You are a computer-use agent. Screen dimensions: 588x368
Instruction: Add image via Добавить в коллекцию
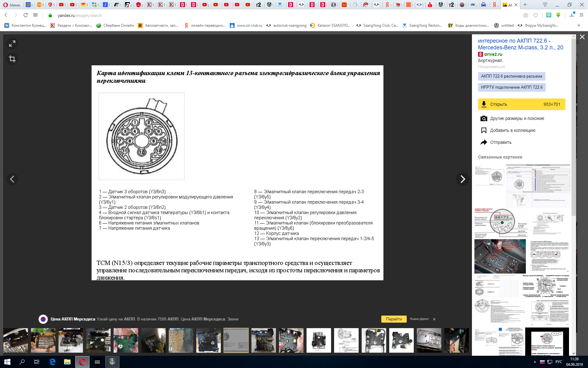pyautogui.click(x=512, y=130)
